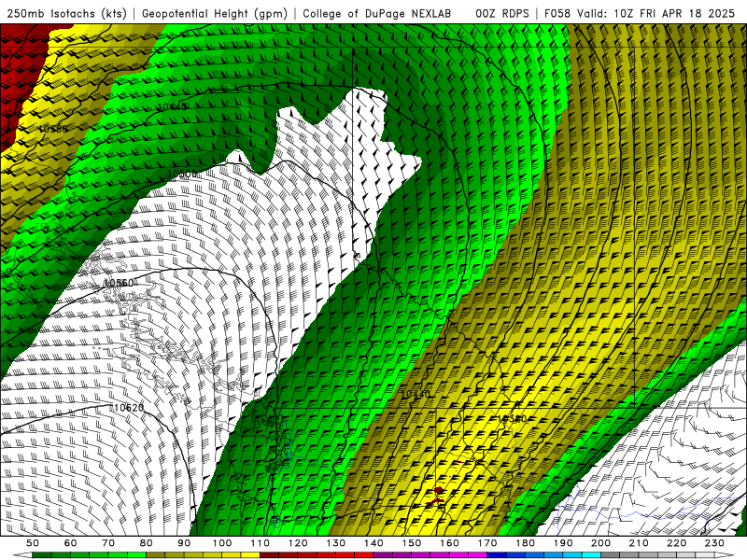Click the 170 value on the color scale
Screen dimensions: 747x560
[x=487, y=543]
